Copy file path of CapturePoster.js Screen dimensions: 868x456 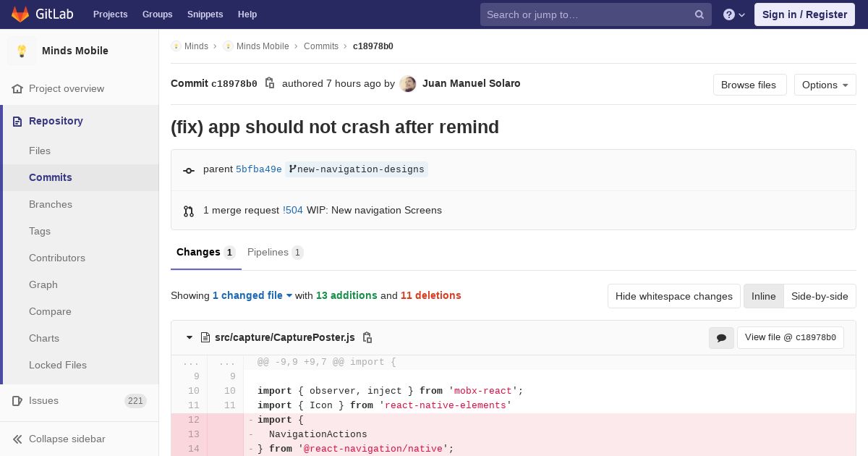pyautogui.click(x=367, y=337)
